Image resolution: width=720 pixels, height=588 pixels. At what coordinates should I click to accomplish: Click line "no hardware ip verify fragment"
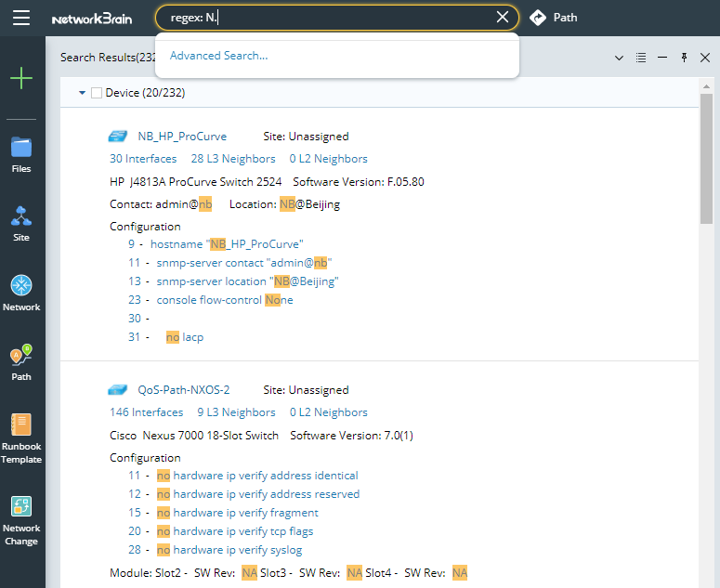pyautogui.click(x=238, y=513)
